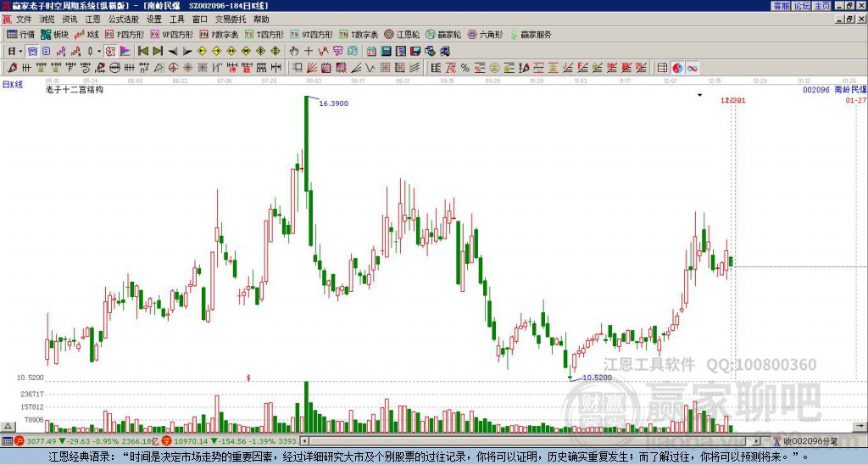Click the percent symbol tool
This screenshot has width=868, height=465.
click(x=465, y=68)
